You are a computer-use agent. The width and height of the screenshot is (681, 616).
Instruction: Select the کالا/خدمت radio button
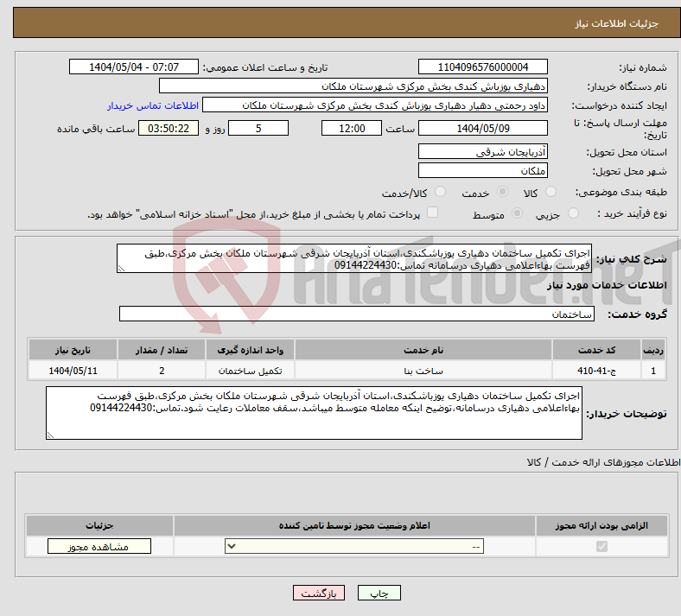(x=440, y=192)
